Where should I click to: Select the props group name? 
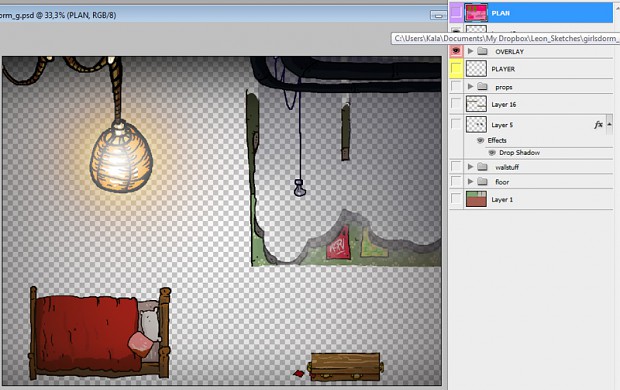503,87
